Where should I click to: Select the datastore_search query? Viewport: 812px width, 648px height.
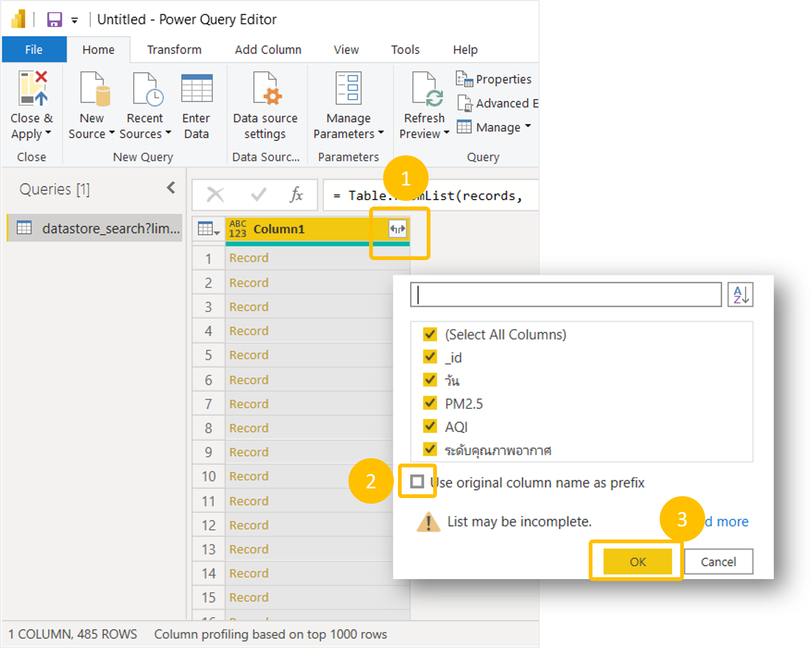click(x=94, y=228)
